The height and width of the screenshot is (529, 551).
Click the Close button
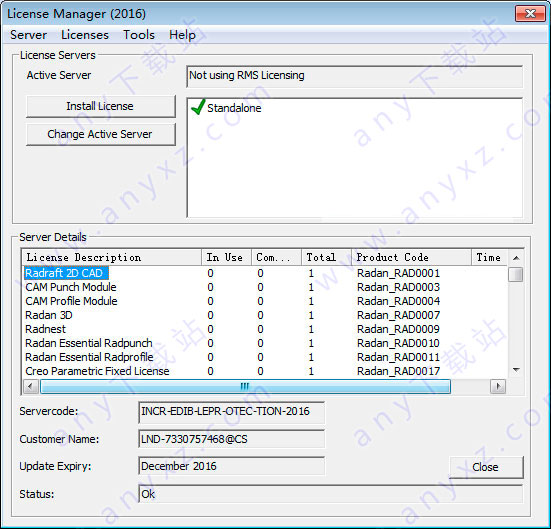click(486, 467)
